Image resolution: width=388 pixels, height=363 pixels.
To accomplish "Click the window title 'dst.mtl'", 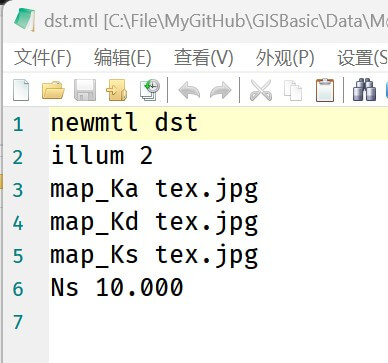I will point(71,21).
